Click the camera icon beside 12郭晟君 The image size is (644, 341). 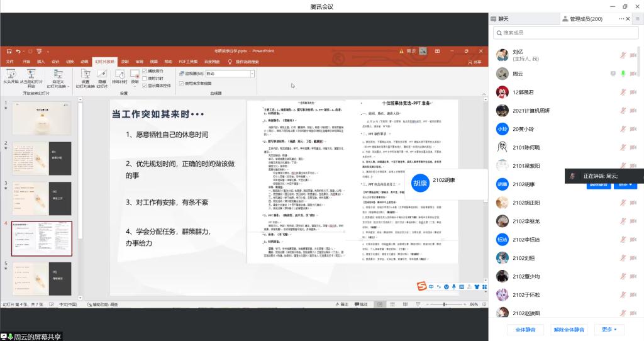[633, 92]
